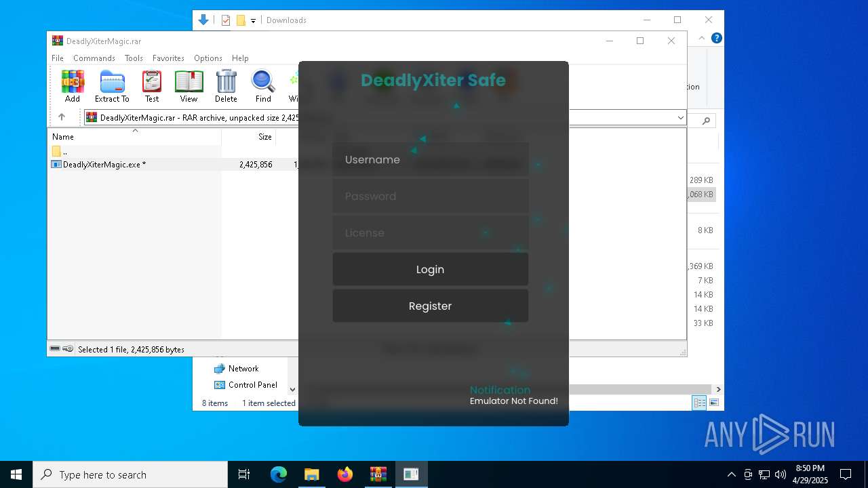868x488 pixels.
Task: Click the WinRAR status bar key icon
Action: tap(68, 349)
